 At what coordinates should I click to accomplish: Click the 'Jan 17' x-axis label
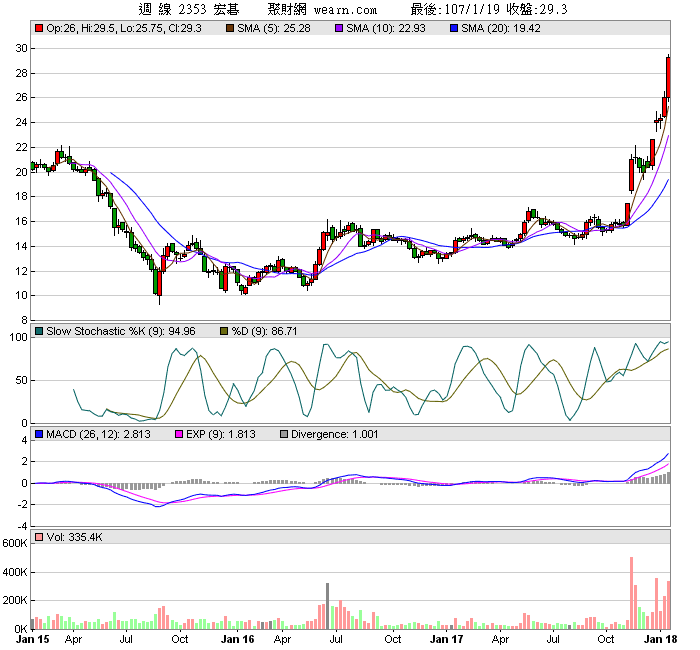tap(446, 639)
